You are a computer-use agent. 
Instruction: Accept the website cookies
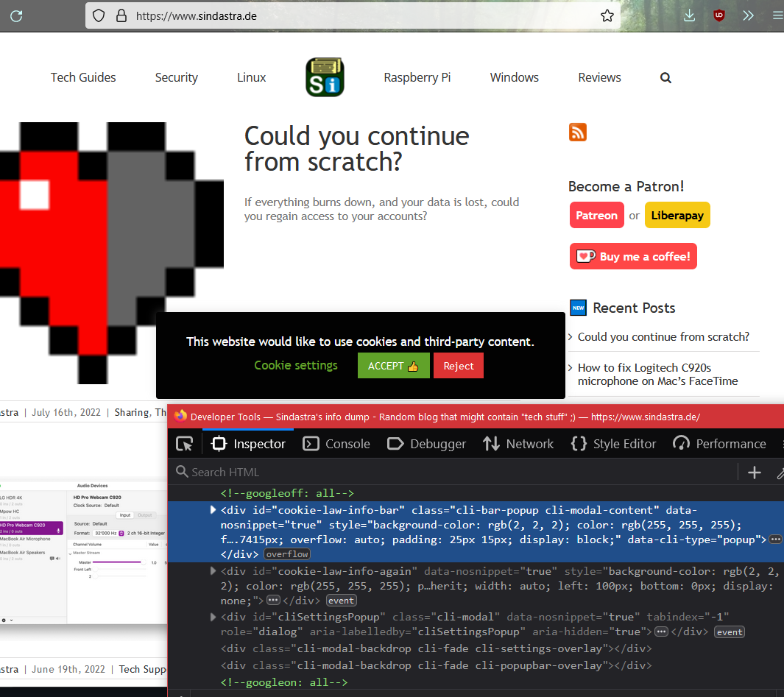[393, 365]
